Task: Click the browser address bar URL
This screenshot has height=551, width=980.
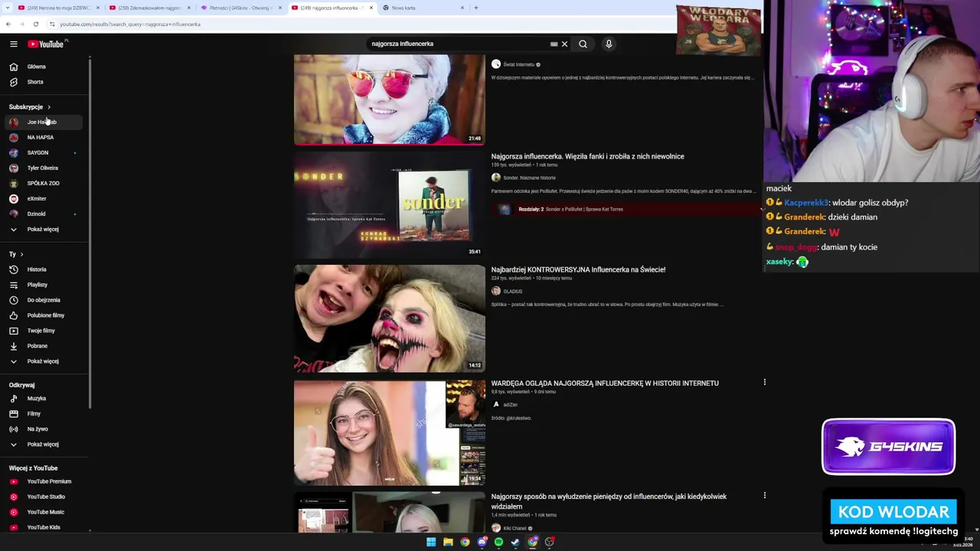Action: [130, 24]
